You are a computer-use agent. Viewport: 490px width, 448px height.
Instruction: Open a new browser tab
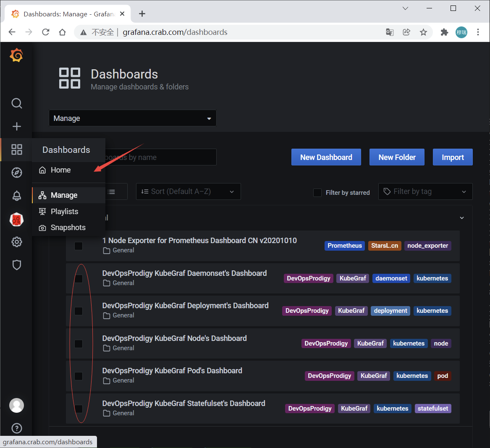pyautogui.click(x=142, y=14)
